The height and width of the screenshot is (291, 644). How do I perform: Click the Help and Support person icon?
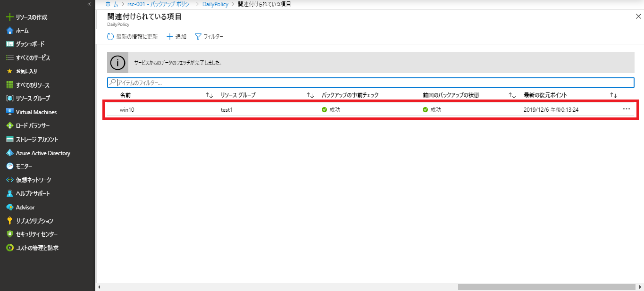pos(9,194)
